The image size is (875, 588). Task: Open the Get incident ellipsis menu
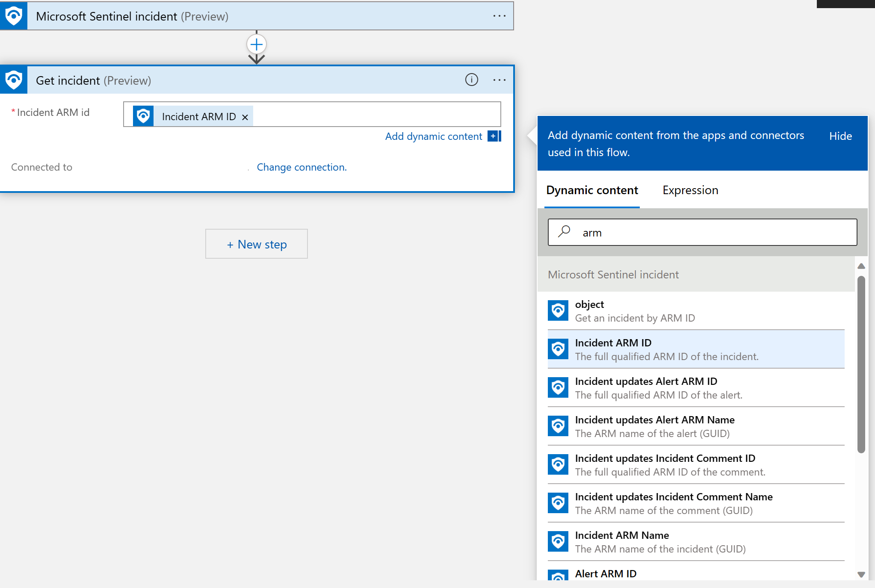click(499, 80)
